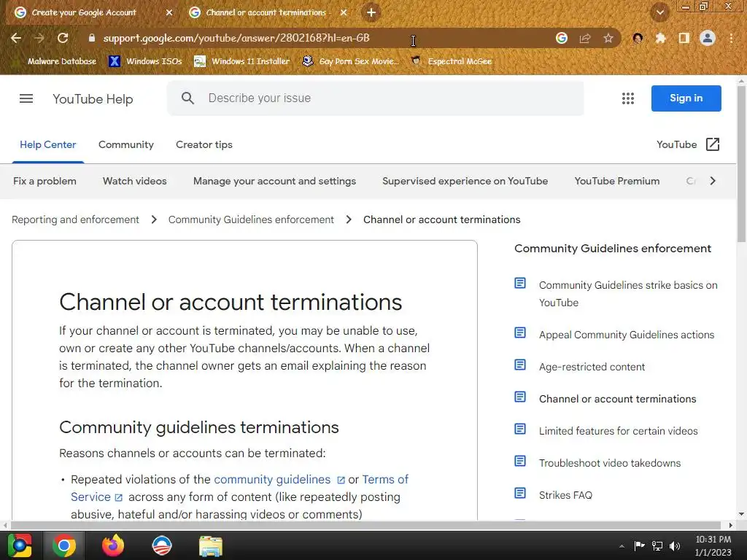Open the Chrome profile avatar
The width and height of the screenshot is (747, 560).
(x=708, y=38)
